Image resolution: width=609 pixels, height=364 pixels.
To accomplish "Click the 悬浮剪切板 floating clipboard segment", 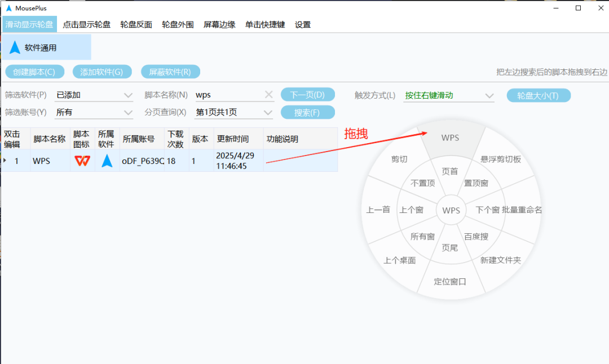I will click(x=500, y=159).
